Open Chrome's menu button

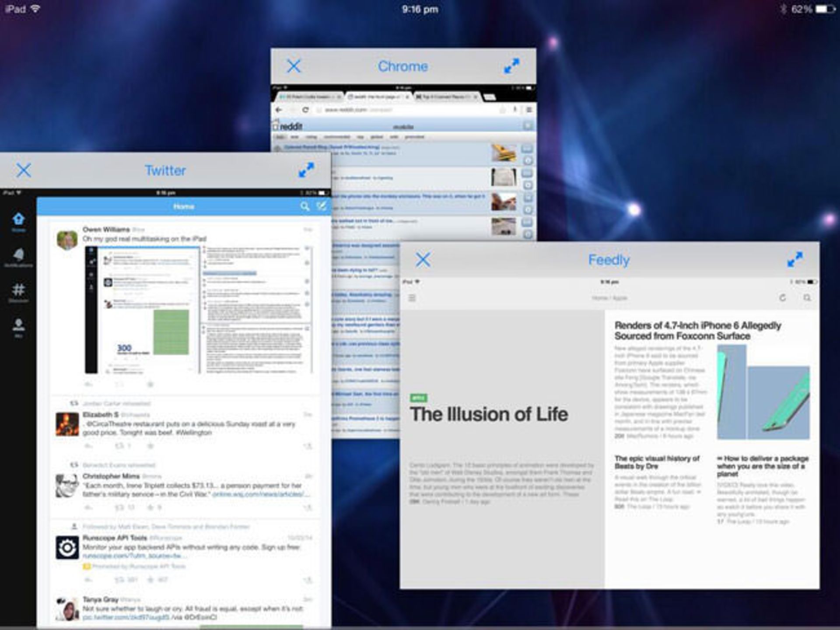[x=528, y=110]
